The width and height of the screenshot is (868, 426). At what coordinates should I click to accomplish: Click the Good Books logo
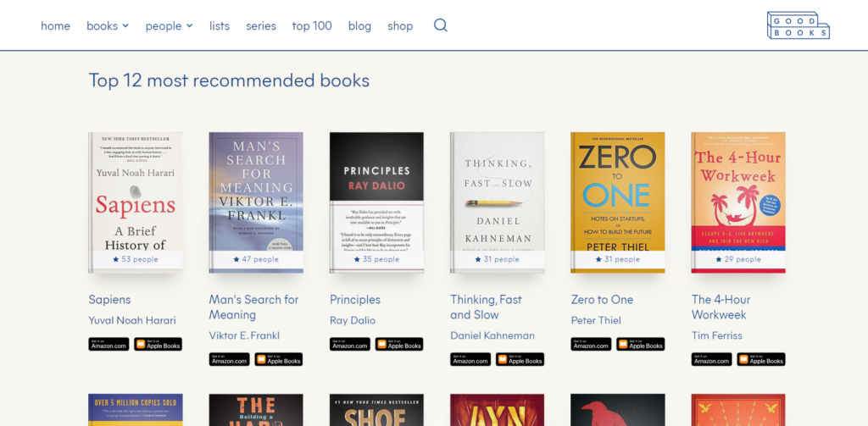click(798, 25)
